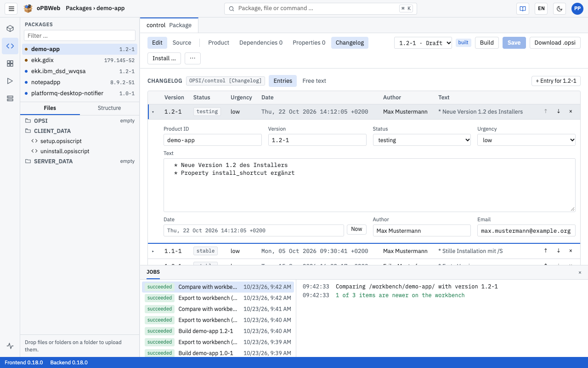The height and width of the screenshot is (368, 588).
Task: Open the documentation book icon
Action: pyautogui.click(x=522, y=8)
